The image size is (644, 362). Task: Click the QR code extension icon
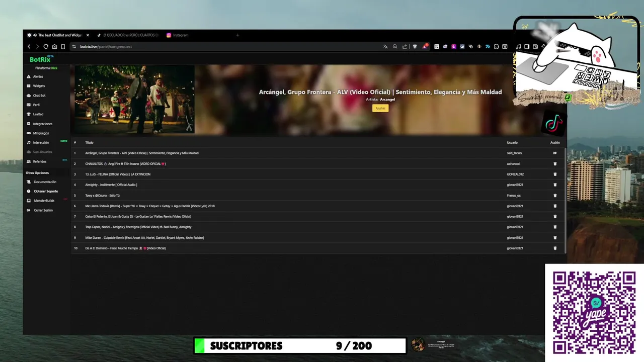(x=437, y=46)
